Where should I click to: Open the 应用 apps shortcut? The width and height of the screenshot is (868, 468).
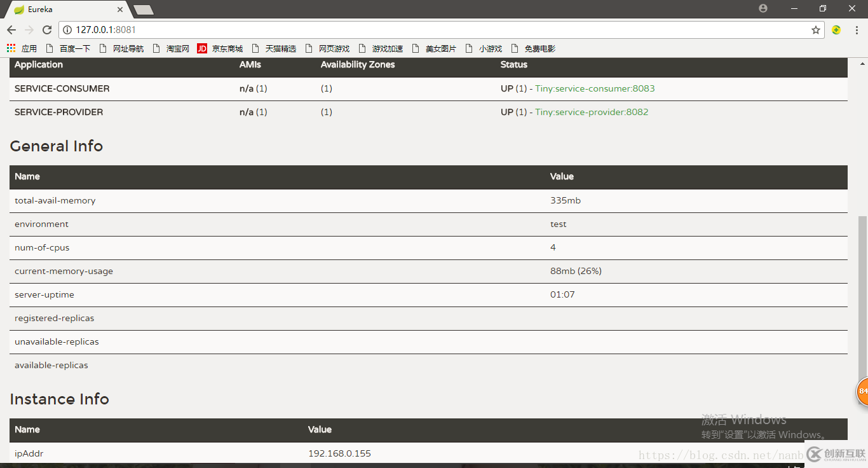click(x=22, y=48)
